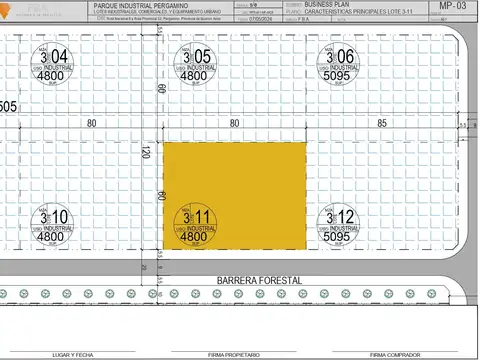
Task: Click the '80' dimension below lot 3 04
Action: (x=92, y=123)
